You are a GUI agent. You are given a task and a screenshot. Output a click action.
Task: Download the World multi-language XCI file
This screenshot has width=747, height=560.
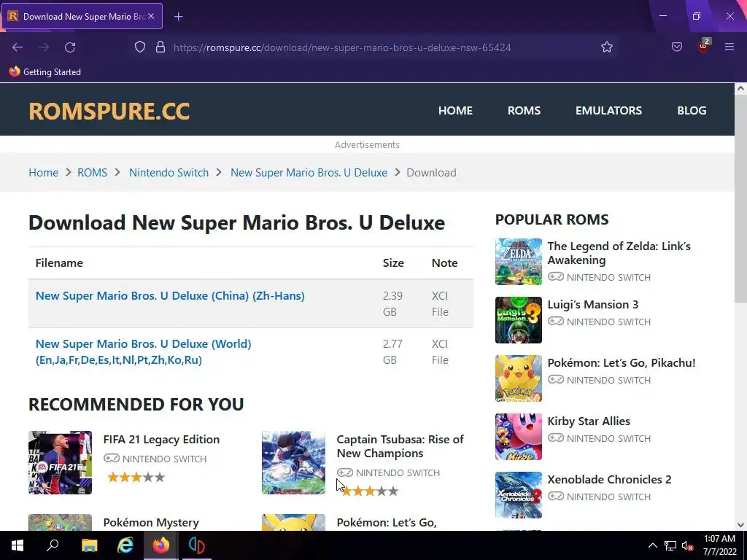(144, 352)
